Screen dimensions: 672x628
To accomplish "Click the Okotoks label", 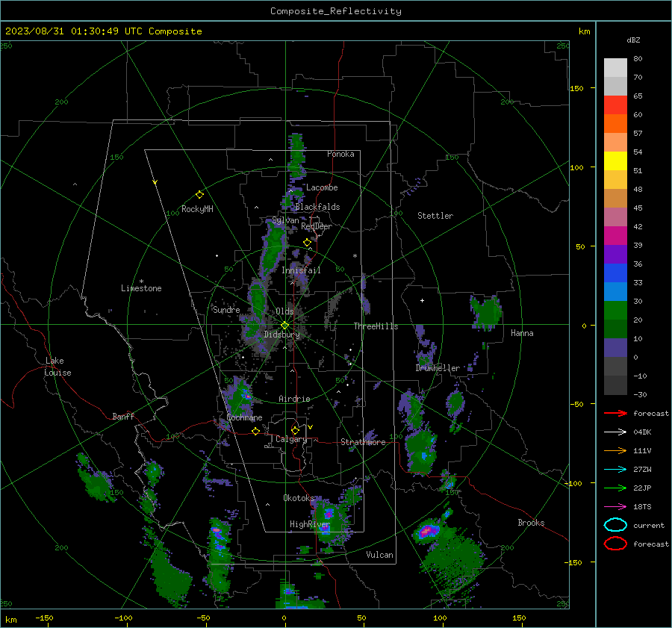I will tap(299, 498).
